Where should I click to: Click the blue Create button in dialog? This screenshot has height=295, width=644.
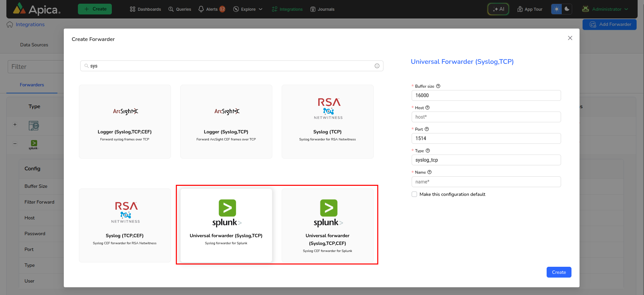point(559,272)
